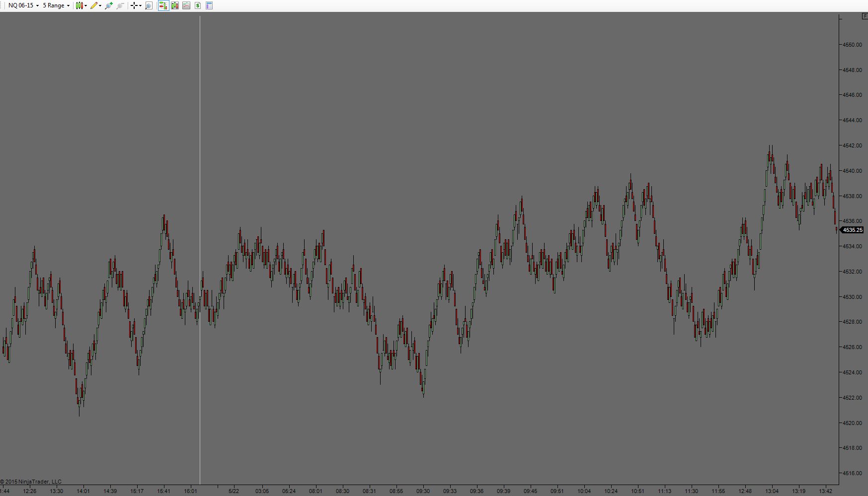Click the 4528.00 price axis label

[x=852, y=322]
